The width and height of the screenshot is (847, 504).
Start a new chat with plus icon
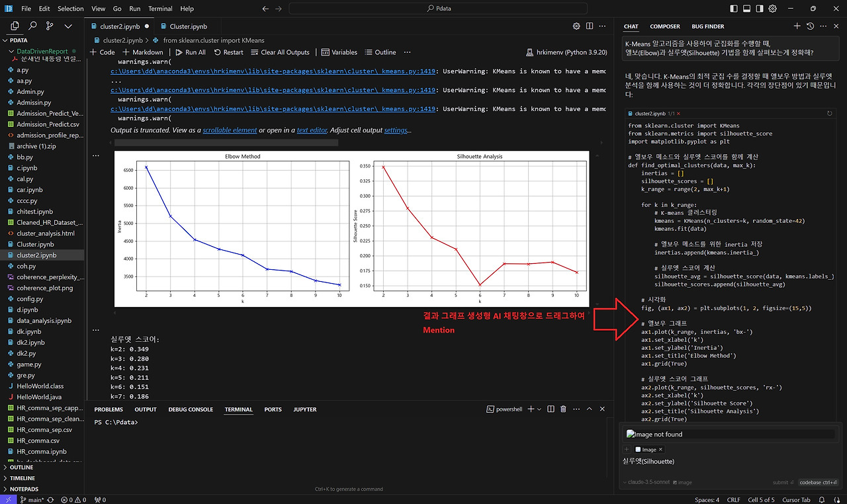click(x=797, y=26)
